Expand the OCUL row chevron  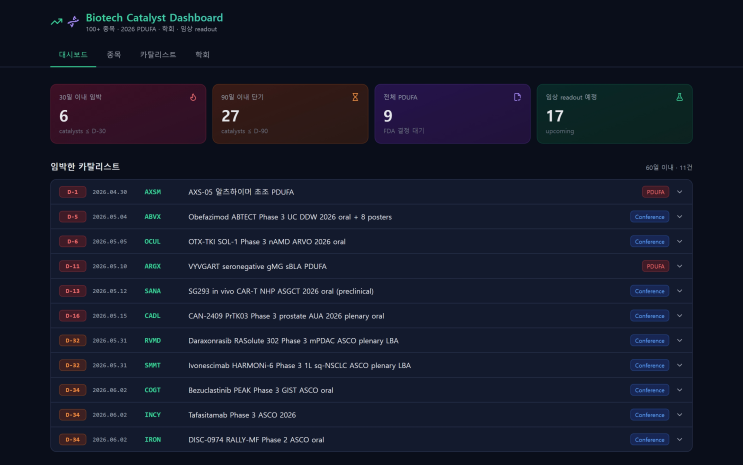(680, 241)
